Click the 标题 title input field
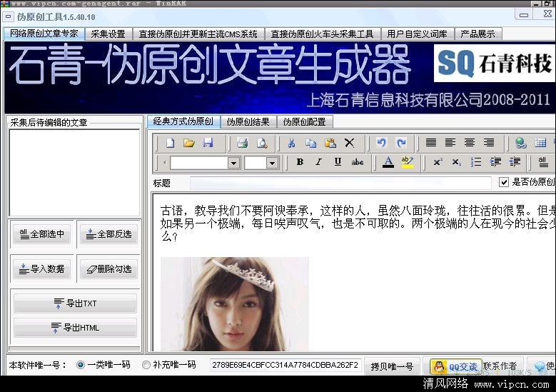Image resolution: width=556 pixels, height=392 pixels. pyautogui.click(x=340, y=183)
